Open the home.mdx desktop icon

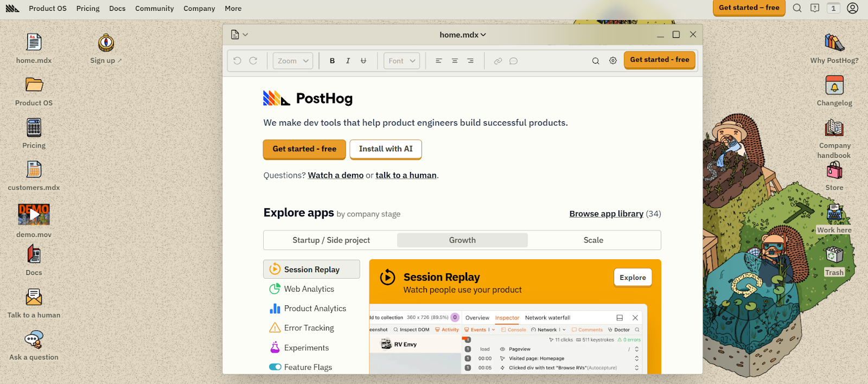tap(34, 42)
